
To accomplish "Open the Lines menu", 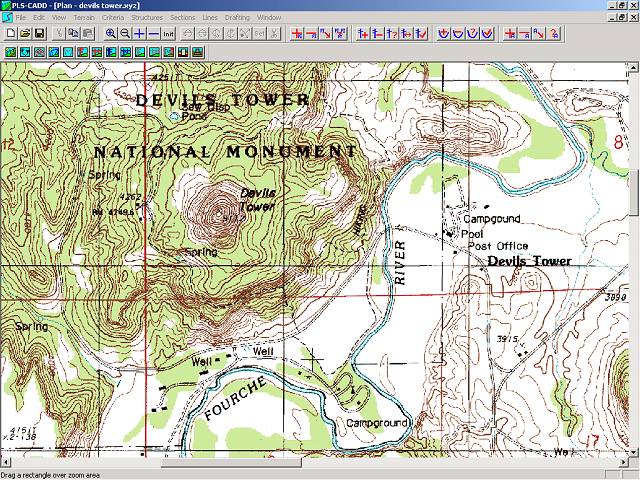I will click(x=210, y=18).
